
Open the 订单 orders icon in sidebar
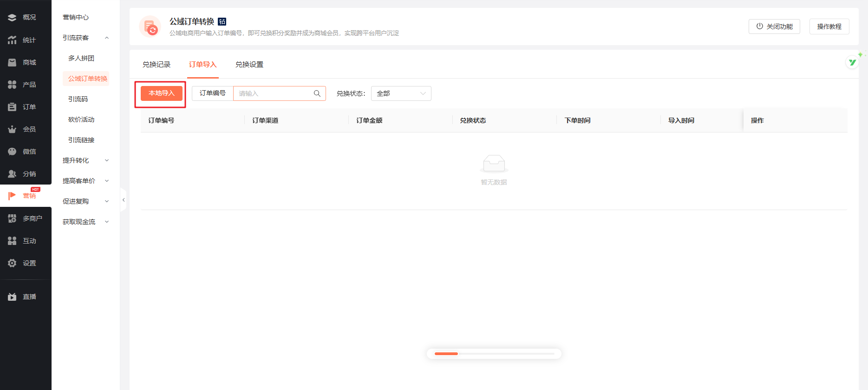pyautogui.click(x=13, y=107)
